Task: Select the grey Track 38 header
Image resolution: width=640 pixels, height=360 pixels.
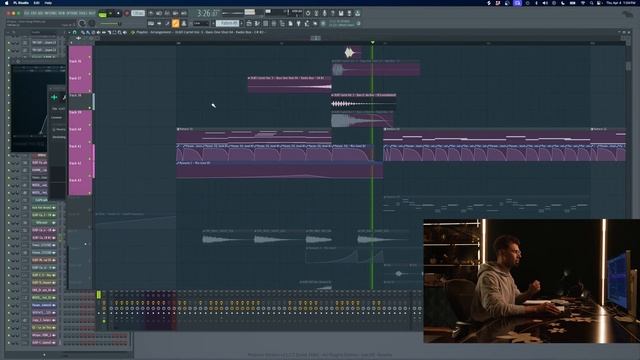Action: [x=80, y=102]
